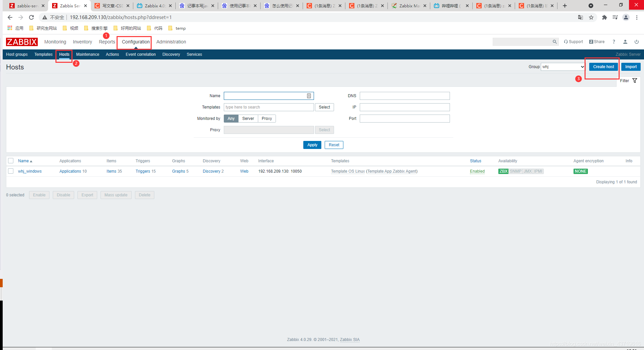Click the Enabled status link
The image size is (644, 350).
[x=477, y=171]
